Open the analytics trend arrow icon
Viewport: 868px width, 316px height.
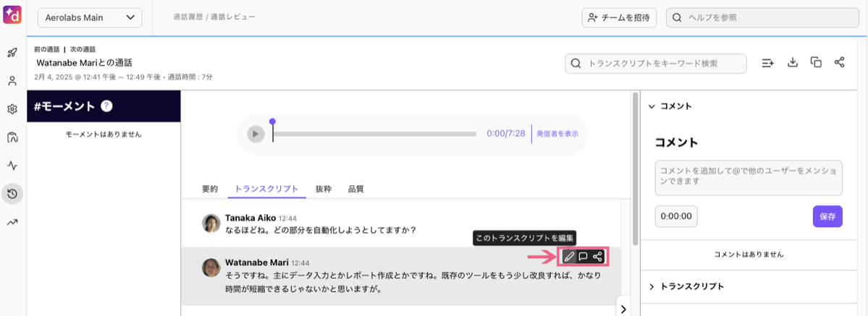pyautogui.click(x=12, y=223)
